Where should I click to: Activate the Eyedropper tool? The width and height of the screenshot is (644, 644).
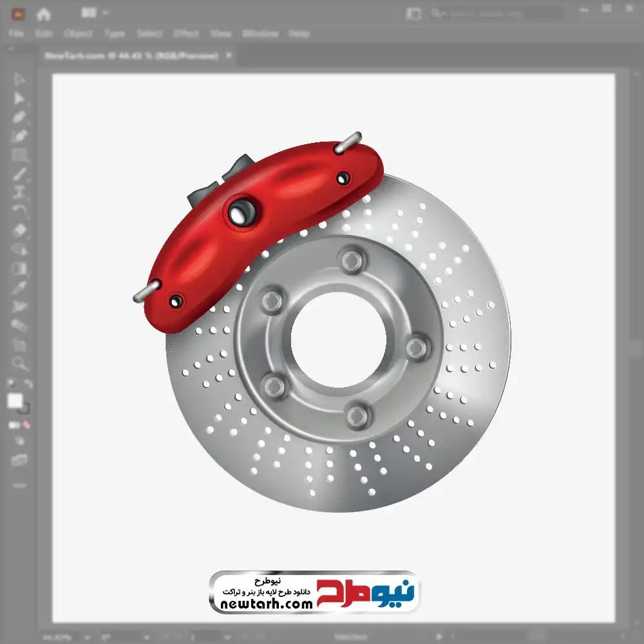19,287
